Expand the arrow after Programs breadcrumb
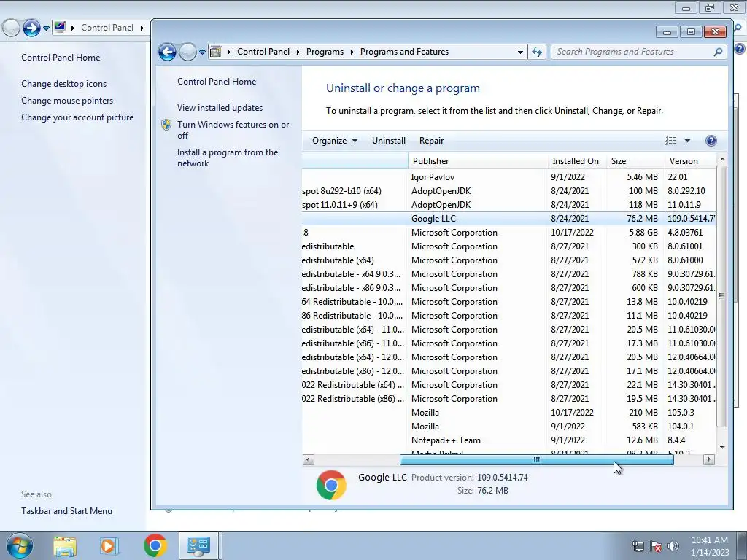 click(x=352, y=52)
